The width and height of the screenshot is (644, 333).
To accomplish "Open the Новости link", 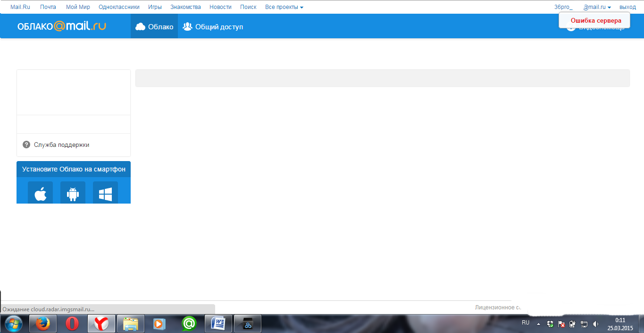I will tap(220, 7).
